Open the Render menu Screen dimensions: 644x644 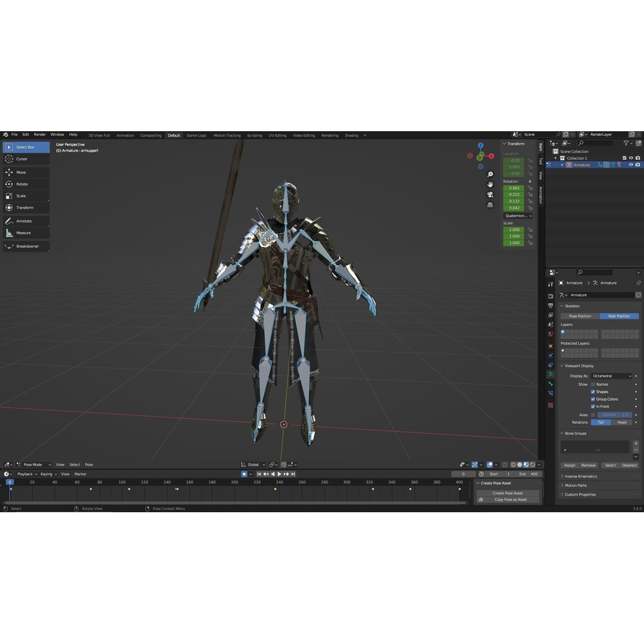tap(39, 135)
